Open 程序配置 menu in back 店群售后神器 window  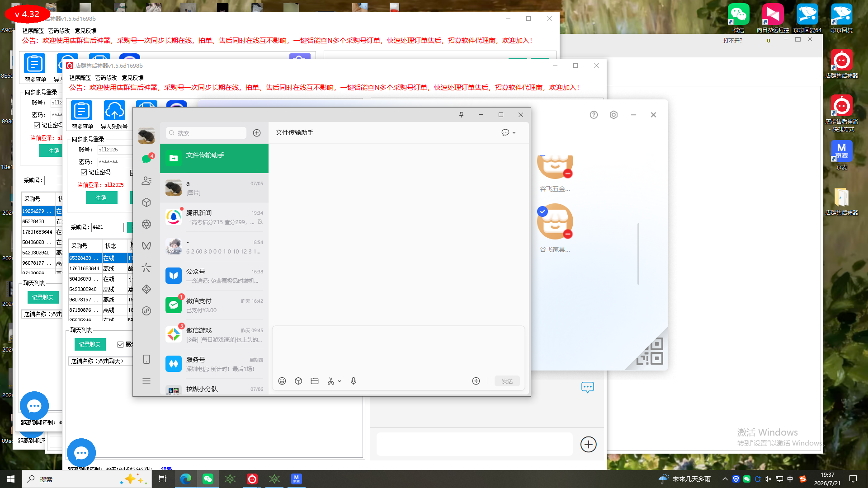(33, 31)
